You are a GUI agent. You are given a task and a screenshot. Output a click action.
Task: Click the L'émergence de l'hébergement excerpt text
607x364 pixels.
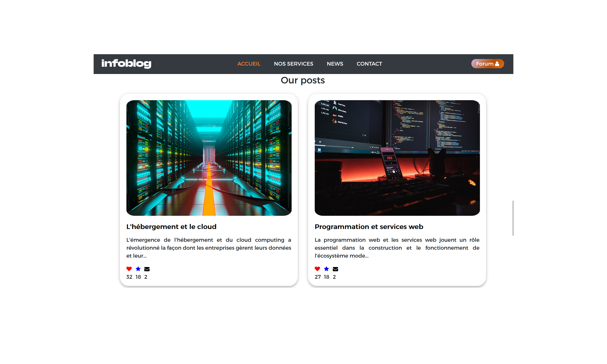[209, 248]
